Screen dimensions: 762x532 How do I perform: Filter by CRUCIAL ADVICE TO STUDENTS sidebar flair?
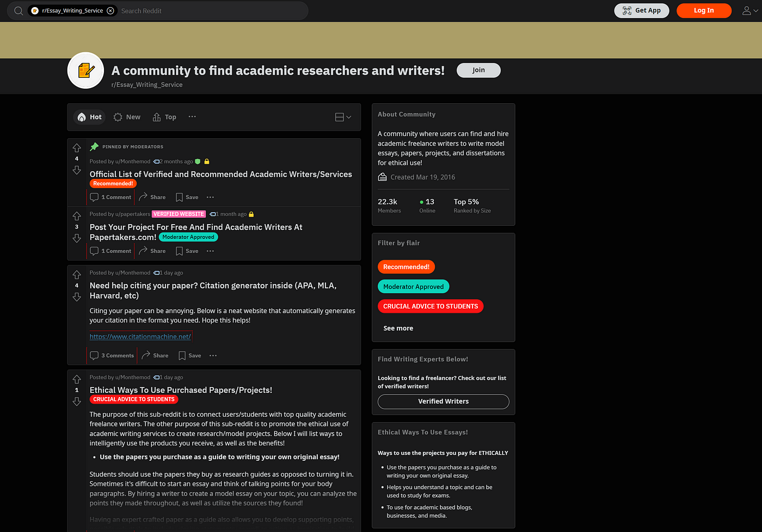(x=431, y=306)
